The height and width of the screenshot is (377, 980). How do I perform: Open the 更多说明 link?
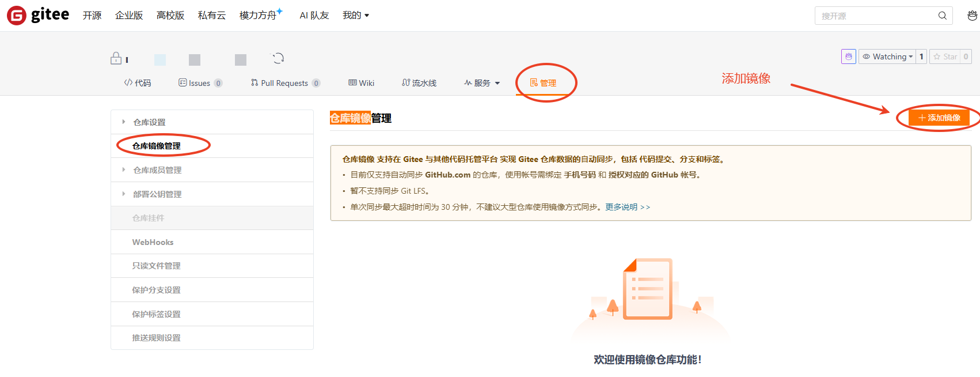click(x=627, y=207)
